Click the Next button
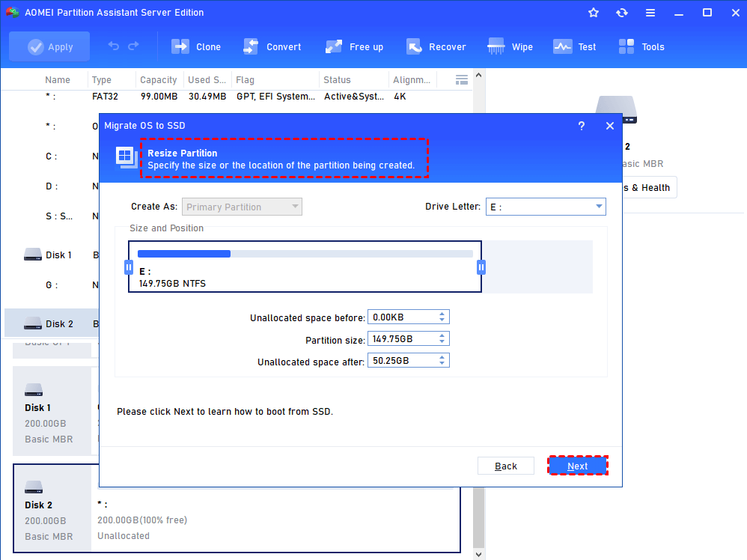This screenshot has height=560, width=747. coord(577,466)
